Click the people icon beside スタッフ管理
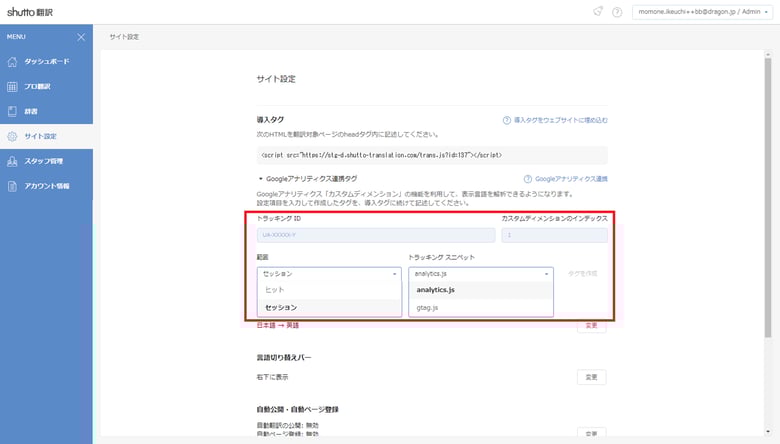 pyautogui.click(x=12, y=161)
